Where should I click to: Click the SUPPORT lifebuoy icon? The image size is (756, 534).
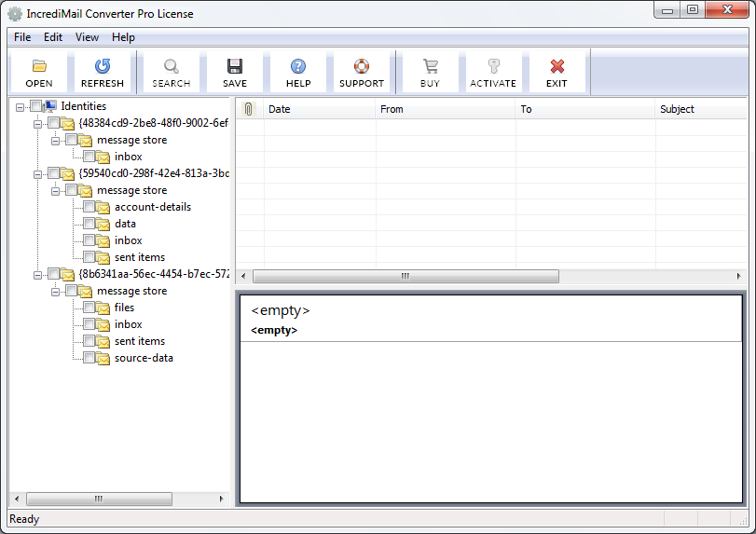pos(361,65)
